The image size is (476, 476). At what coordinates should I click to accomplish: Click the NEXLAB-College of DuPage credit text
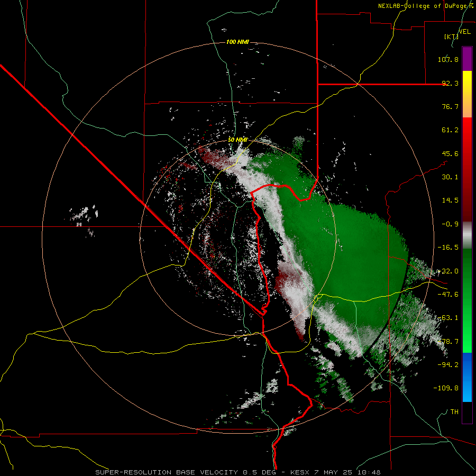point(425,6)
